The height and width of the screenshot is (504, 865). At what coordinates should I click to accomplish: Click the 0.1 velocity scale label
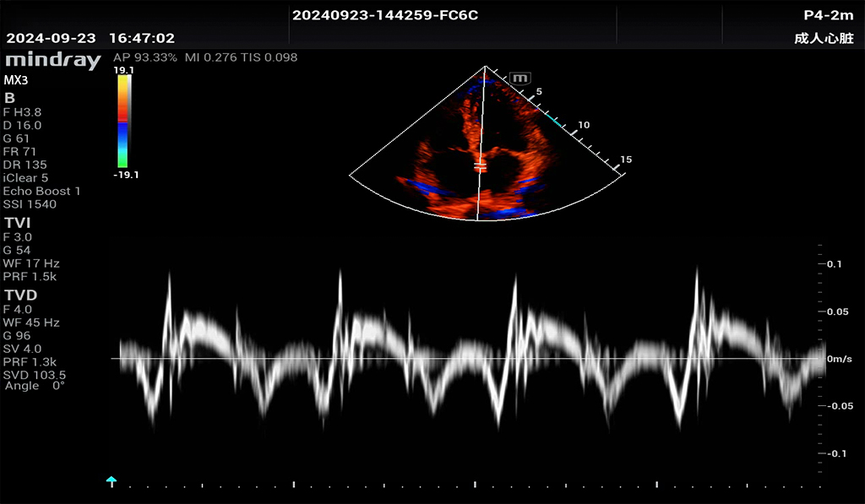(x=835, y=264)
